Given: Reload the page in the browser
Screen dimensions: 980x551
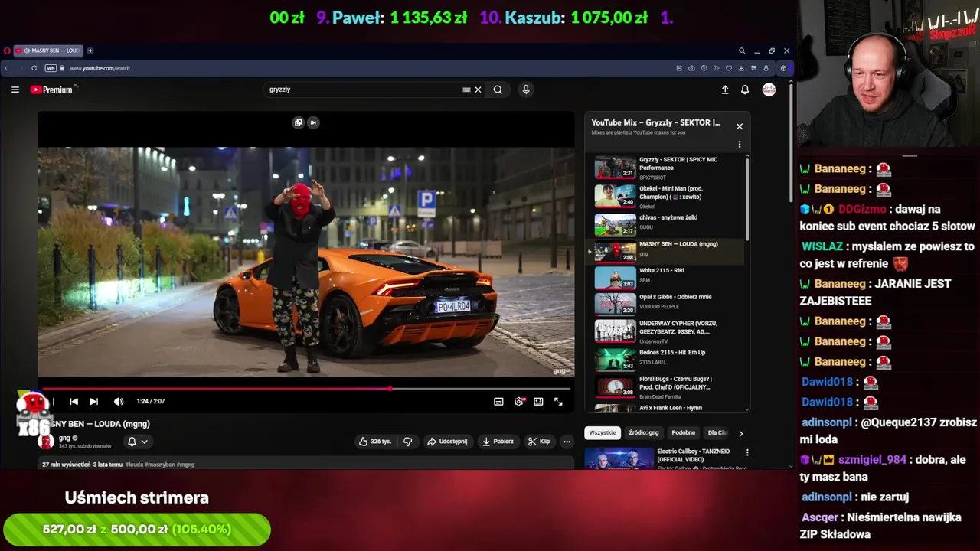Looking at the screenshot, I should coord(34,68).
